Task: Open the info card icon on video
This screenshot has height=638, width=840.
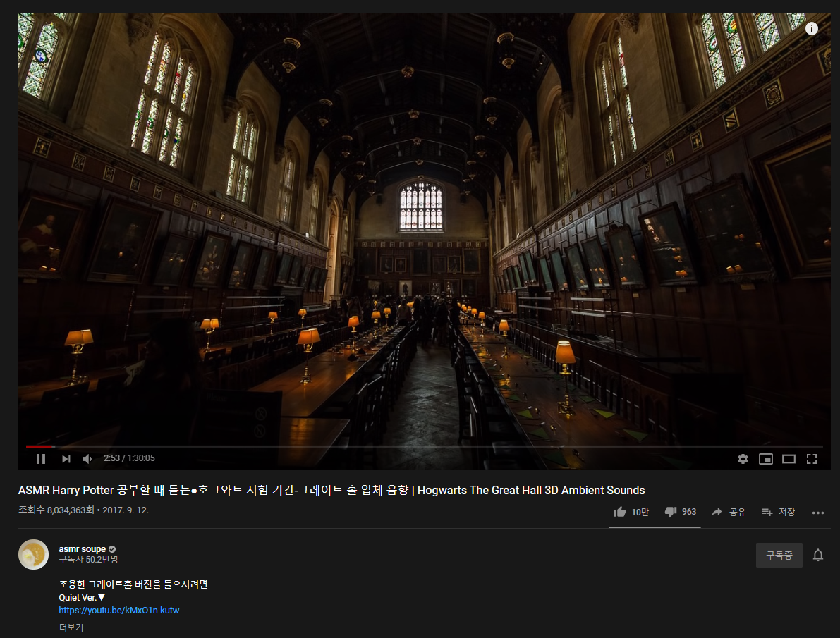Action: 812,28
